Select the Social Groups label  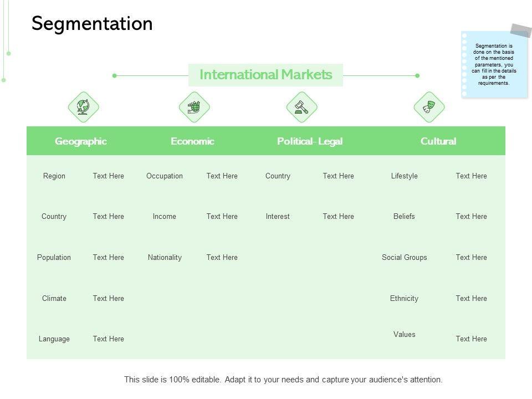click(x=405, y=258)
